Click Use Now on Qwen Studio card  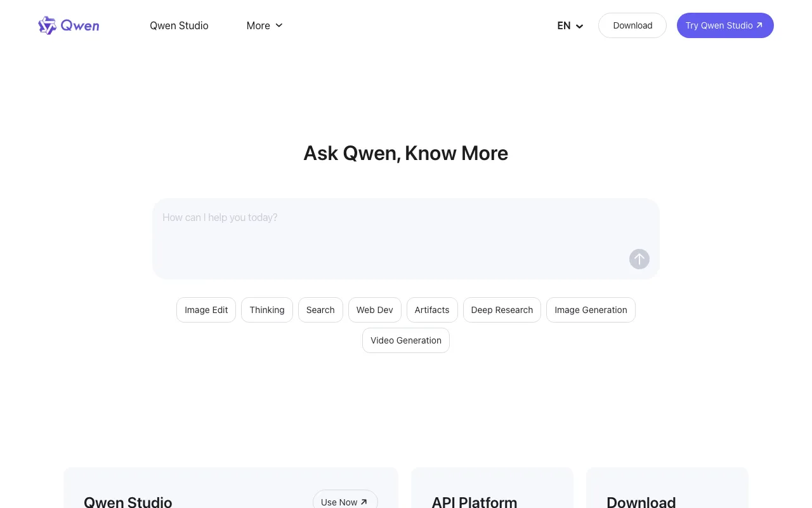pos(345,499)
